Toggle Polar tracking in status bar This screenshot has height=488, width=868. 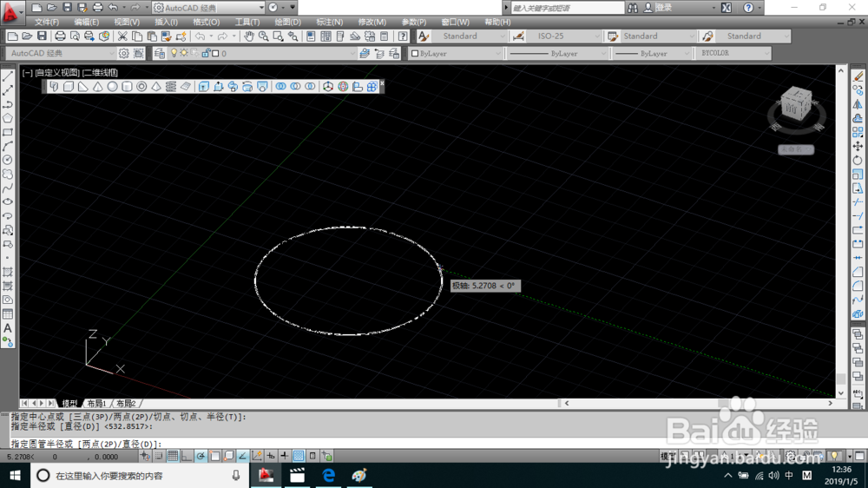coord(201,456)
